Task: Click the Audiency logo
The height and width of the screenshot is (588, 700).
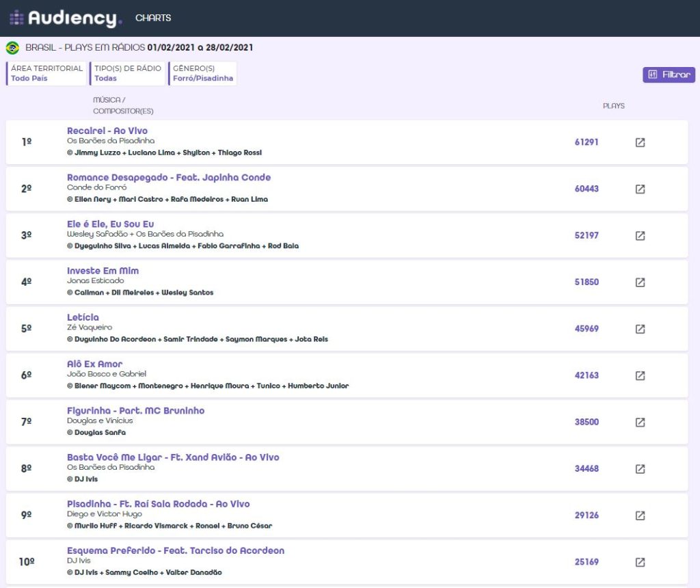Action: tap(66, 18)
